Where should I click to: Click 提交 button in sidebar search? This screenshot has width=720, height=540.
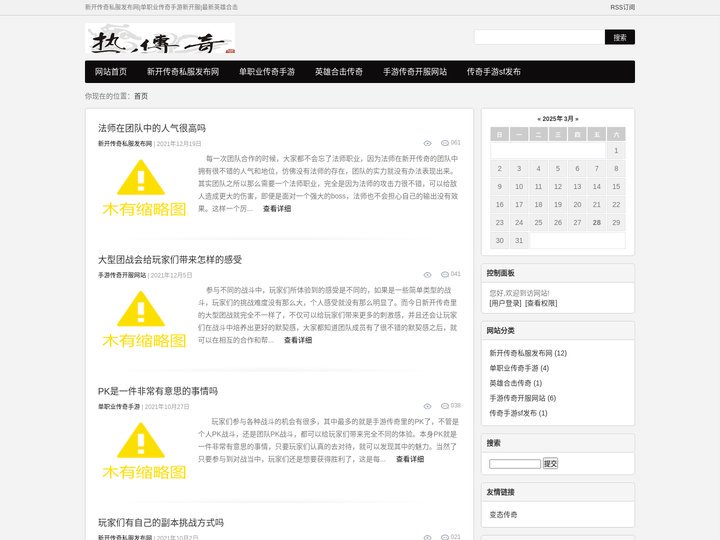pos(550,464)
